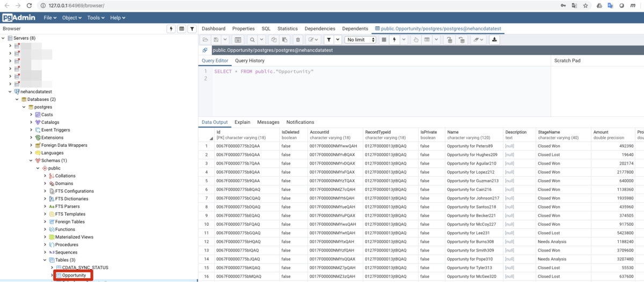Click the Open File folder icon
Viewport: 644px width, 282px height.
point(205,40)
